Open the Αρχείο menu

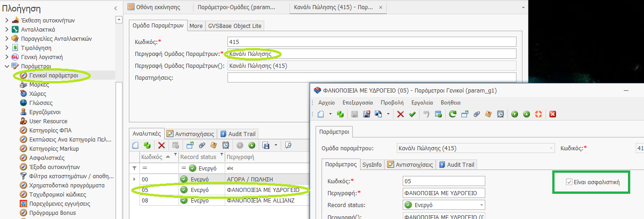coord(326,102)
